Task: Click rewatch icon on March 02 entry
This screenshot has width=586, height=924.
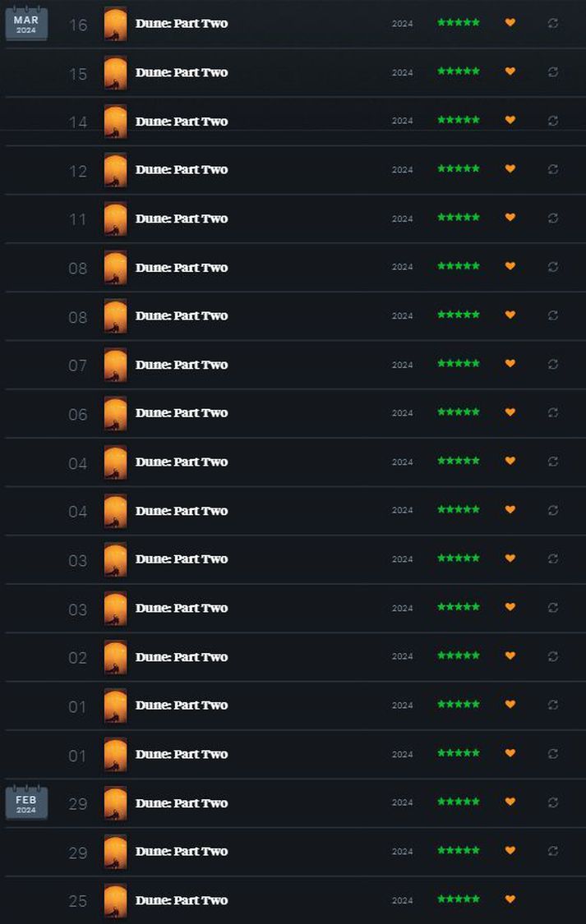Action: [553, 656]
